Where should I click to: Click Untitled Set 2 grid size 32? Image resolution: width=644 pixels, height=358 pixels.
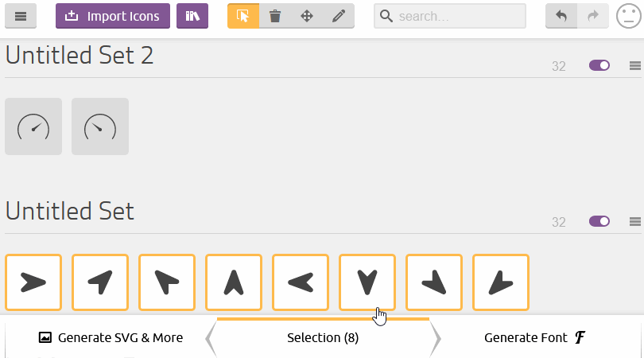(x=559, y=66)
